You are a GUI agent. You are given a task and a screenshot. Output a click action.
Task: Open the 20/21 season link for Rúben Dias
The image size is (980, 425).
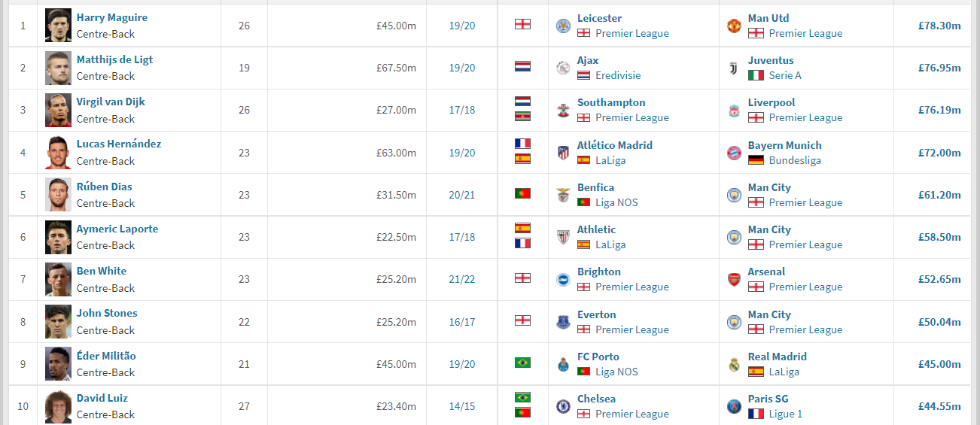coord(462,195)
